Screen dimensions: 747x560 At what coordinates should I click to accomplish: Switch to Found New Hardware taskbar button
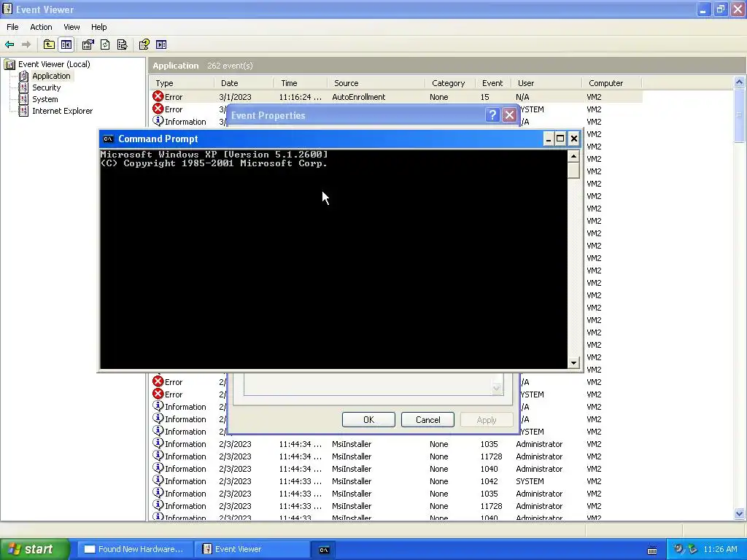(x=134, y=549)
